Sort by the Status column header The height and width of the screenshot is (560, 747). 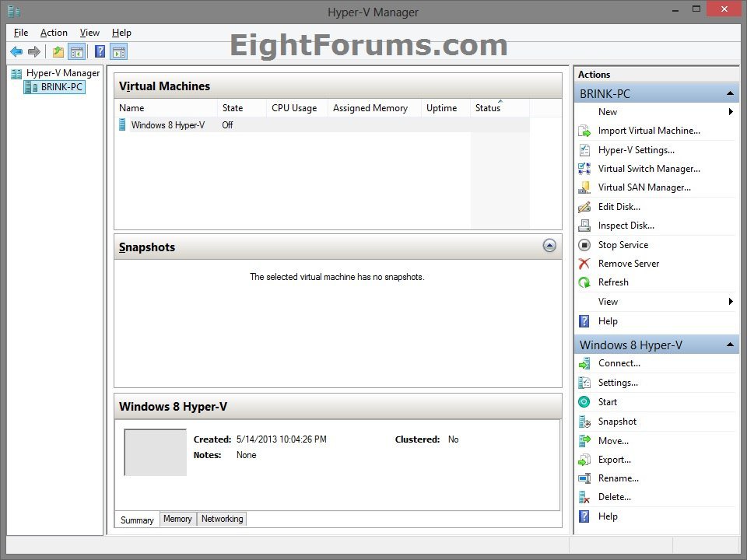[x=500, y=108]
